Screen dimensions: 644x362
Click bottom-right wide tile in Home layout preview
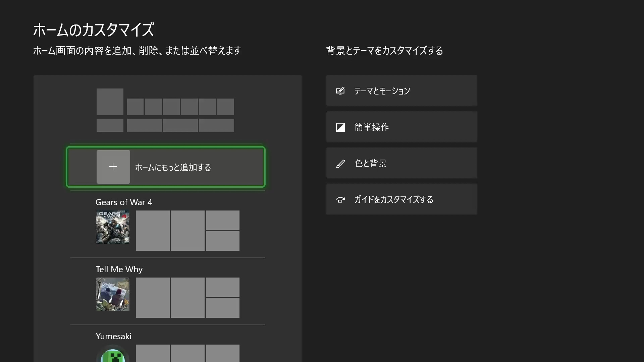[217, 125]
